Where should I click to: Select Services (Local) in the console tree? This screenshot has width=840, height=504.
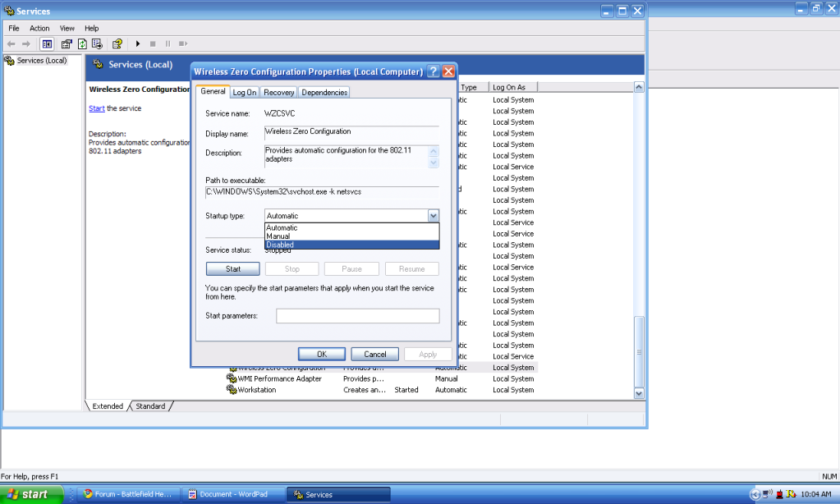41,61
